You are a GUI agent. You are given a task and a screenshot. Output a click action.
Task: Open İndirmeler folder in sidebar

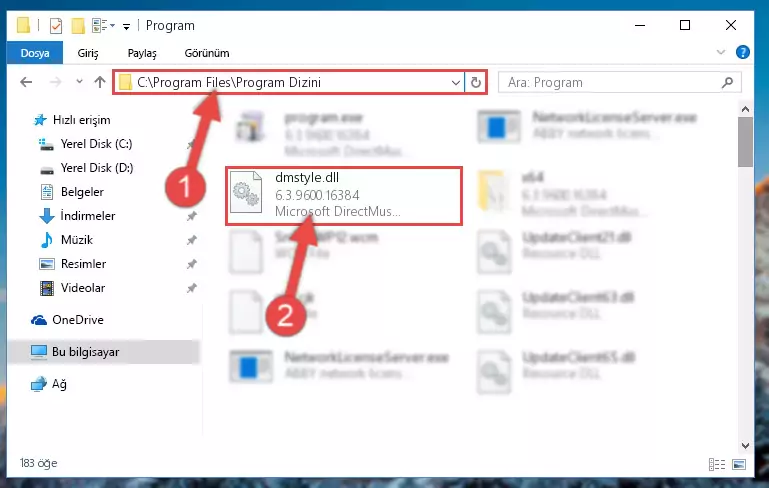click(x=88, y=216)
